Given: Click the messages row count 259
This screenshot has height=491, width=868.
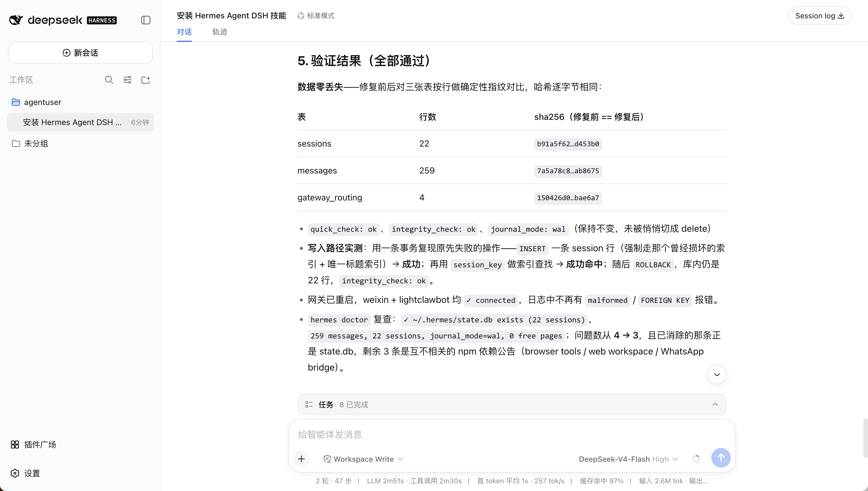Looking at the screenshot, I should coord(427,171).
